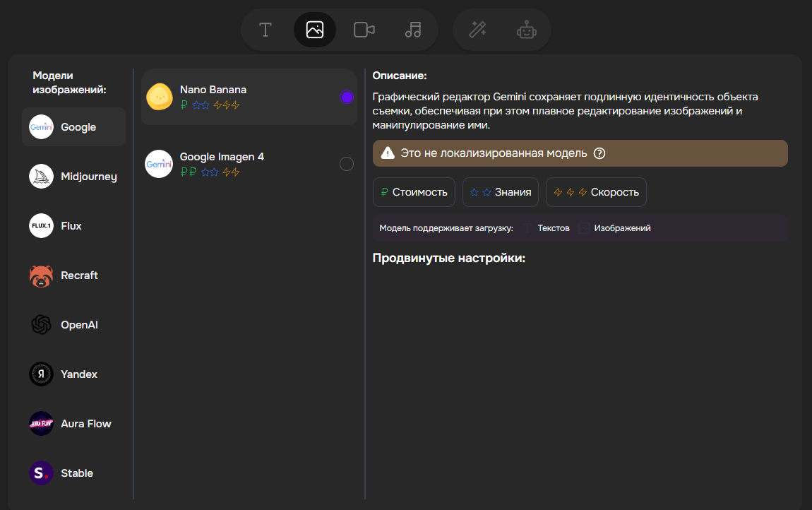Open the robot assistant icon
812x510 pixels.
pyautogui.click(x=526, y=30)
